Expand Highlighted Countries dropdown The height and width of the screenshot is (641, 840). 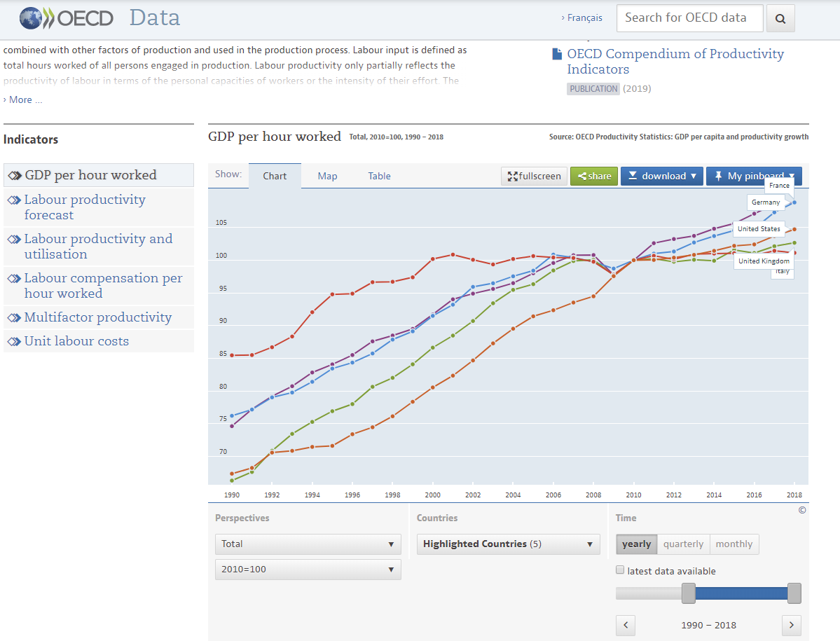tap(508, 544)
